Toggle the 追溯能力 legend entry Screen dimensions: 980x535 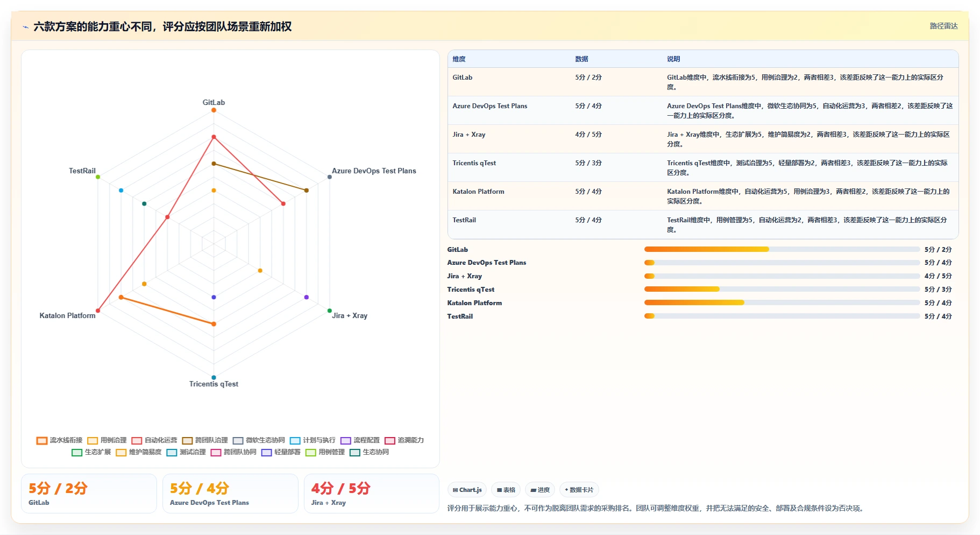[x=404, y=440]
